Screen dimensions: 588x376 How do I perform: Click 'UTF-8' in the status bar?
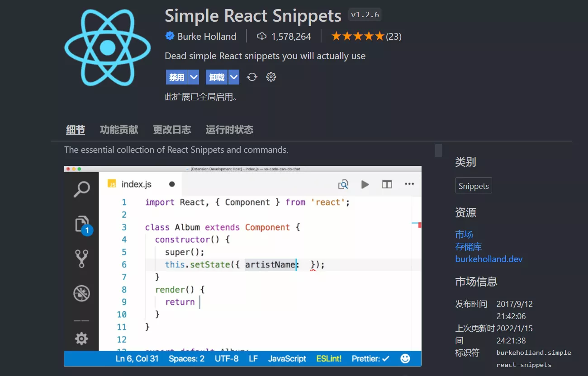pyautogui.click(x=227, y=358)
